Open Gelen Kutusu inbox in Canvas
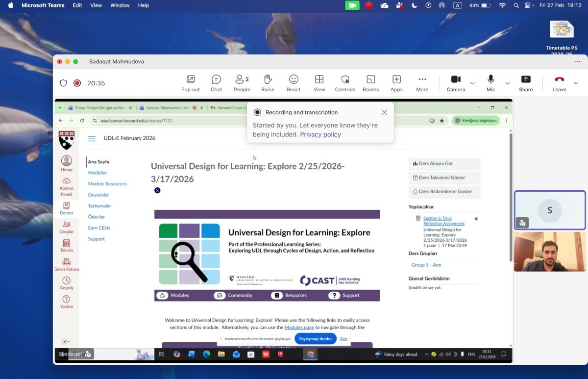The image size is (588, 379). point(66,265)
